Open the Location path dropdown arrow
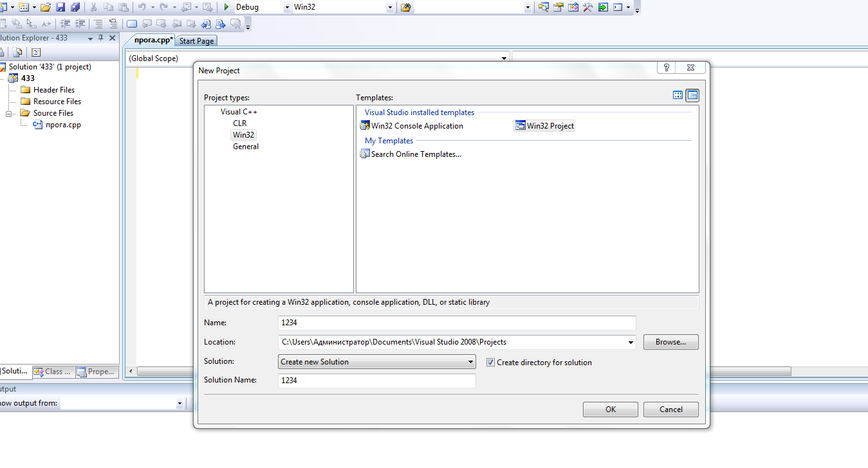 click(631, 342)
